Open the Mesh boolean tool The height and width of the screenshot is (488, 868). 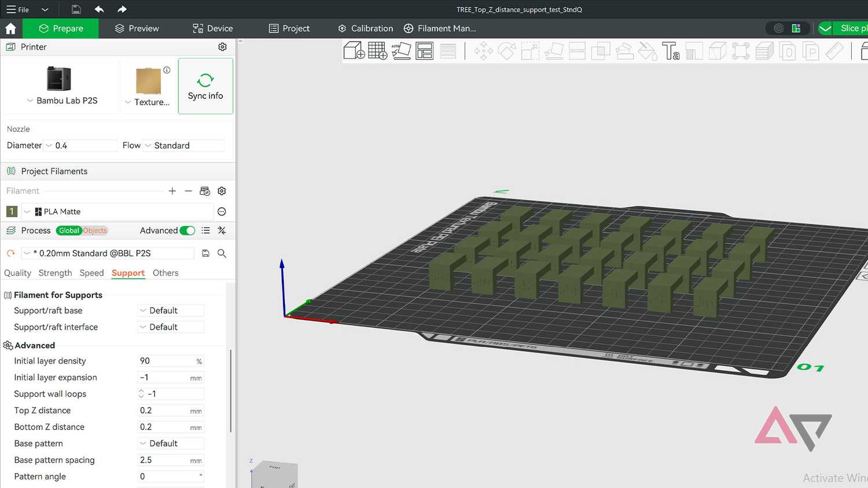click(601, 51)
